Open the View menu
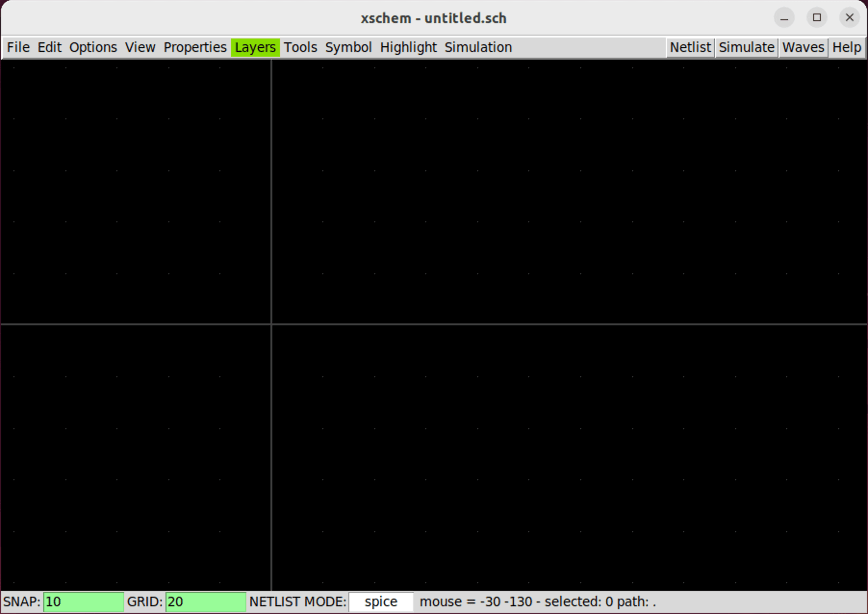This screenshot has height=614, width=868. pos(140,48)
